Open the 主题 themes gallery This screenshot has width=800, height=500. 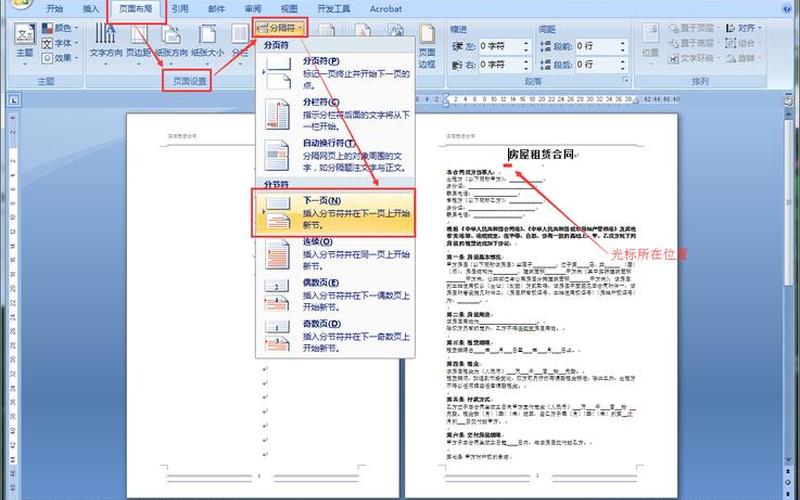pos(24,45)
